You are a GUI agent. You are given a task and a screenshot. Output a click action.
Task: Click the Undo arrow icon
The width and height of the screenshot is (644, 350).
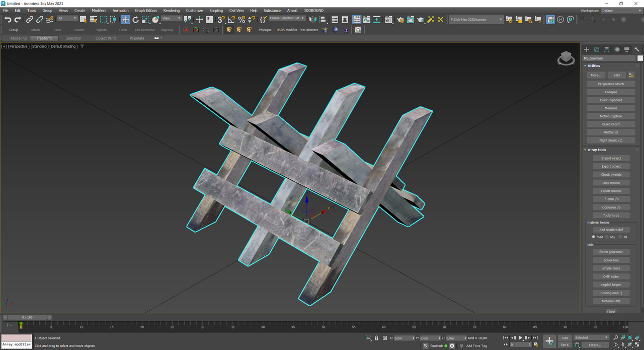coord(8,20)
